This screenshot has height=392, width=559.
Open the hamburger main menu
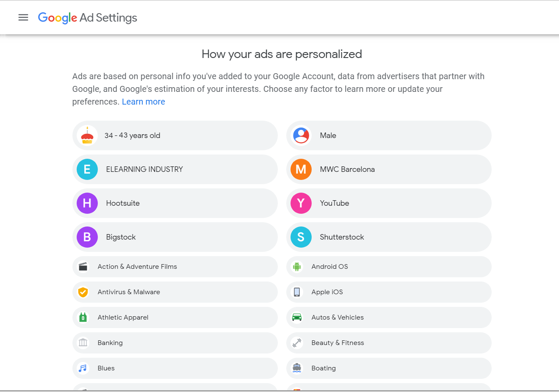tap(23, 17)
